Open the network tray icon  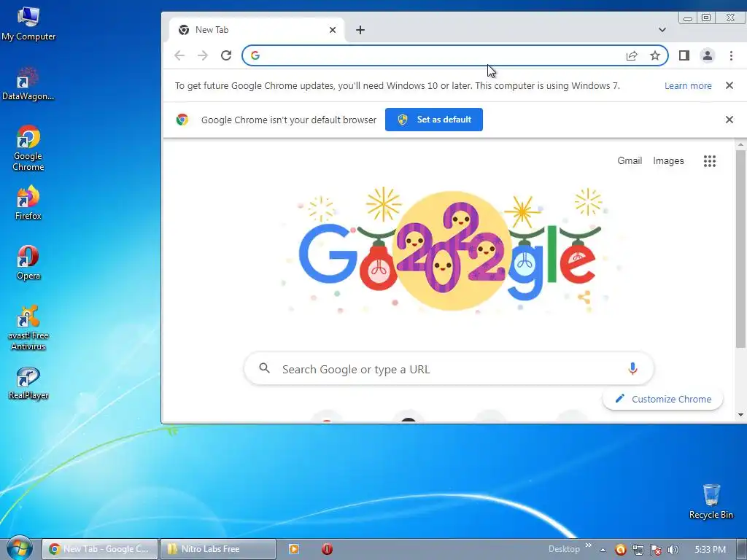(638, 550)
